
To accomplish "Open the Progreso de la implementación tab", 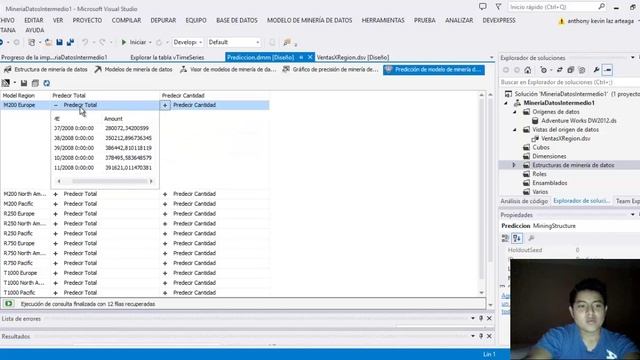I will click(54, 58).
